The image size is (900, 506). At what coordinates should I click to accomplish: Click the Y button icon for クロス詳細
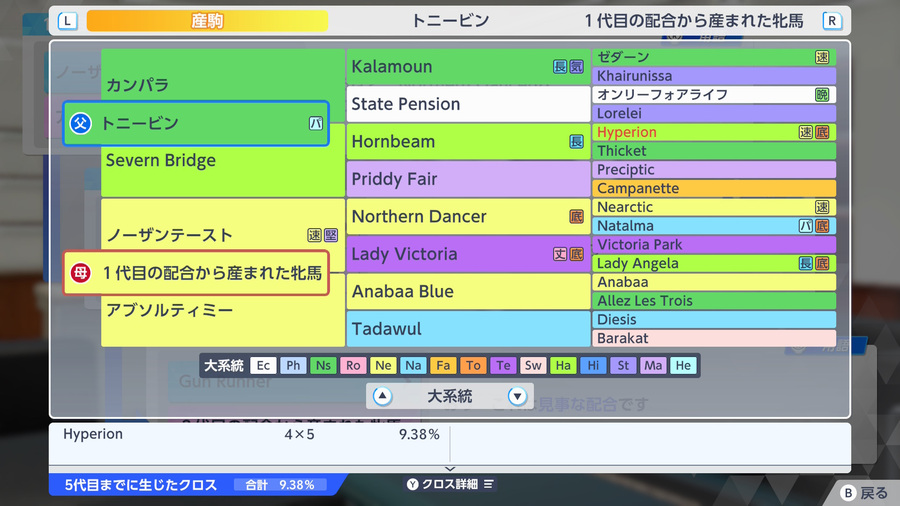point(413,484)
